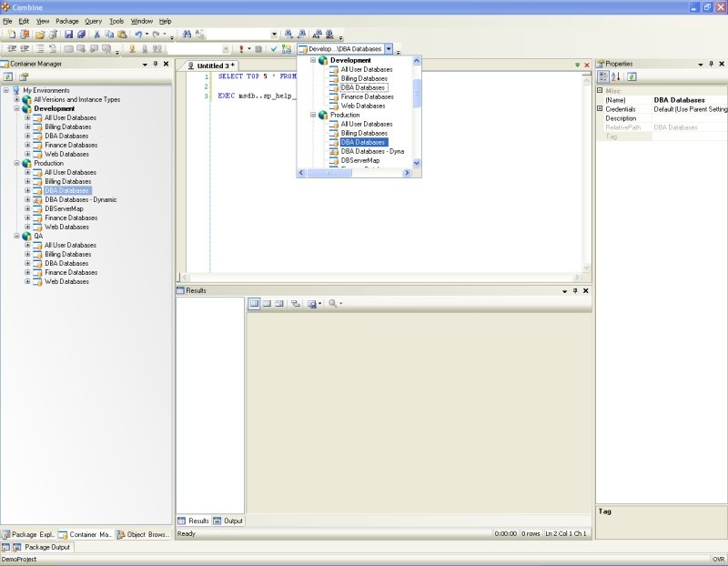Click the Parse query checkmark icon
The width and height of the screenshot is (728, 566).
[x=273, y=49]
